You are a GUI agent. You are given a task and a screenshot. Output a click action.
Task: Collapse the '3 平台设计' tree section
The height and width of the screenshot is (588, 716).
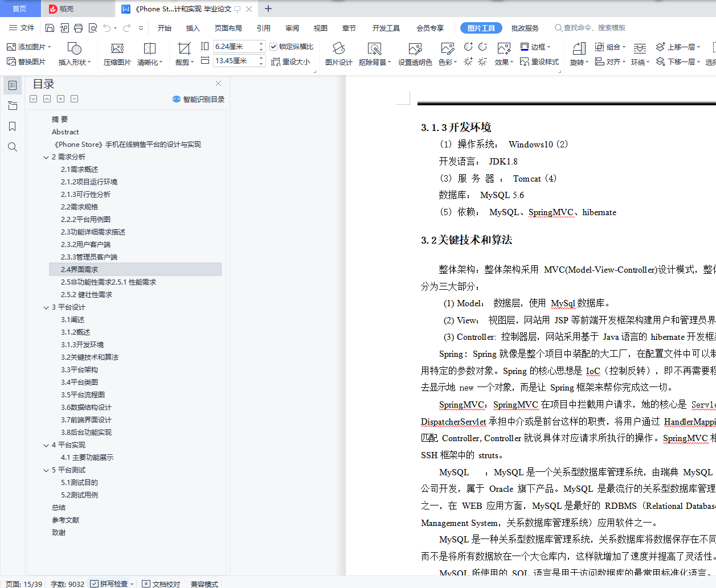pyautogui.click(x=46, y=307)
